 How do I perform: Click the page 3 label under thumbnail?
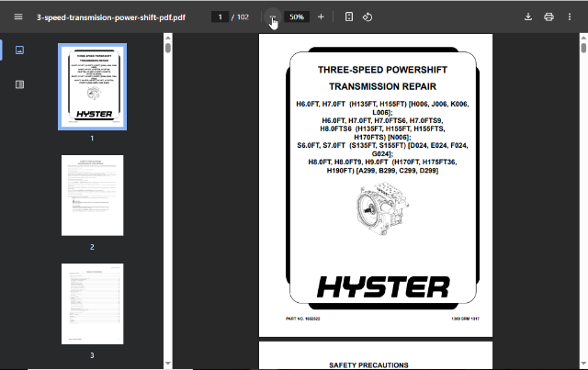click(92, 355)
